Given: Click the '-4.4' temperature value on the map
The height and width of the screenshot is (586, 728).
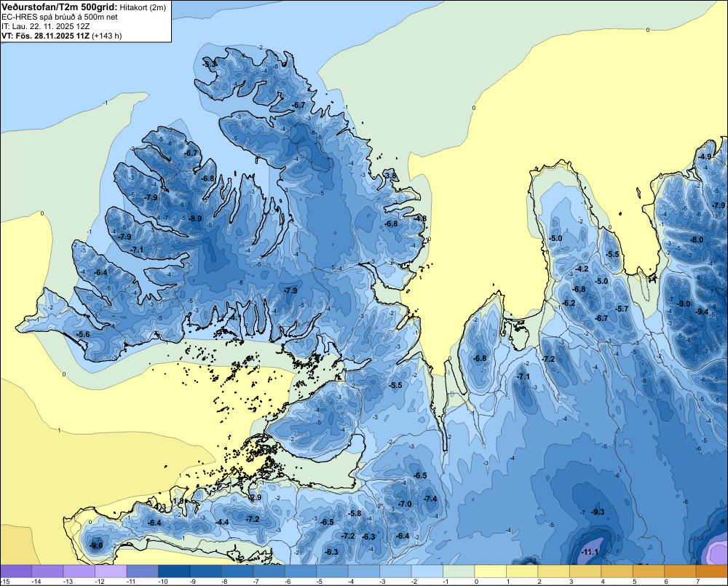Looking at the screenshot, I should 222,522.
